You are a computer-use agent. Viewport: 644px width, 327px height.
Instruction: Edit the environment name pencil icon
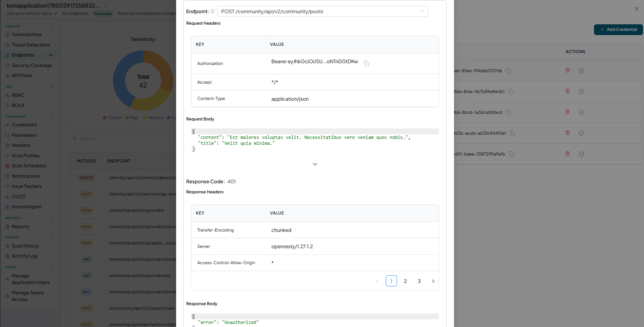coord(56,14)
